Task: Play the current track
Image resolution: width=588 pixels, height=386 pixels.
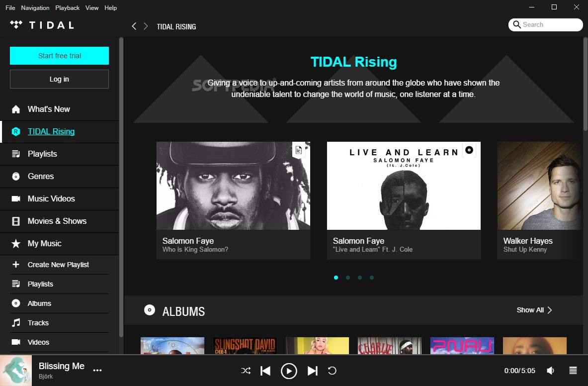Action: tap(289, 371)
